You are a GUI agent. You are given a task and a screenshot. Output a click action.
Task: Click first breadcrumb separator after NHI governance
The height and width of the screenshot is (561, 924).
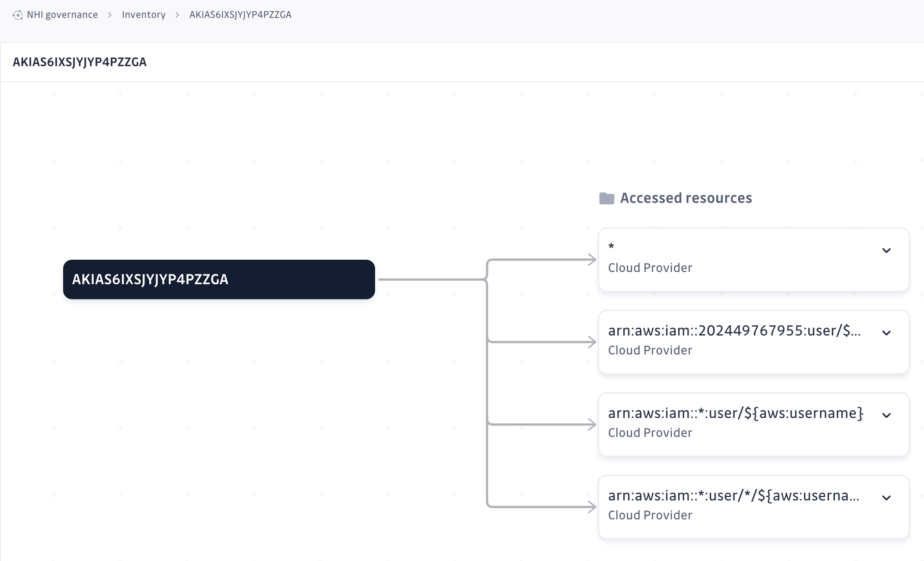pos(110,15)
